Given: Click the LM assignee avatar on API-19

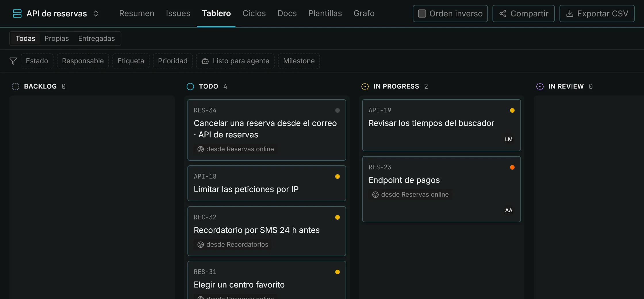Looking at the screenshot, I should point(509,139).
